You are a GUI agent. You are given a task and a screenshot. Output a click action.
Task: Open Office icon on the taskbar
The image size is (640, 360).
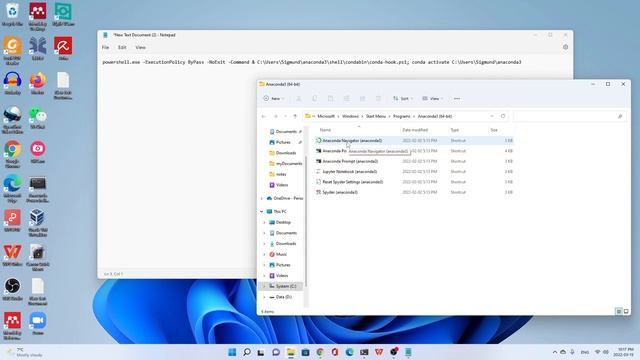pos(335,352)
